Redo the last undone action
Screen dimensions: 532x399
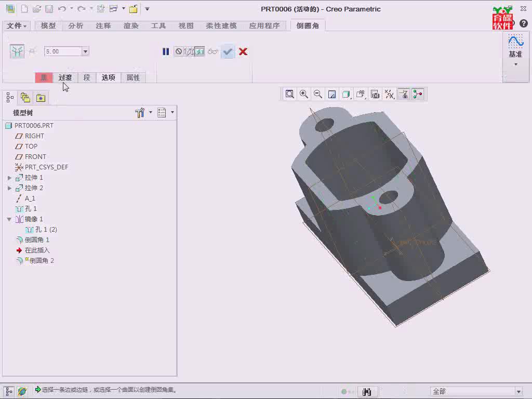[x=81, y=9]
